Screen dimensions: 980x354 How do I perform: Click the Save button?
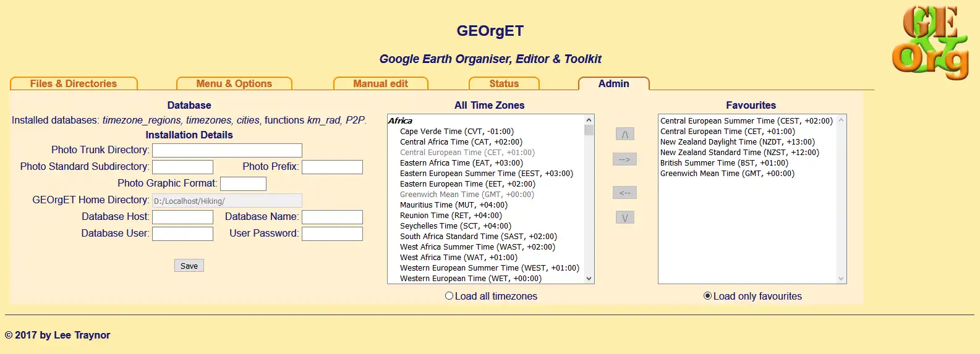(x=189, y=266)
